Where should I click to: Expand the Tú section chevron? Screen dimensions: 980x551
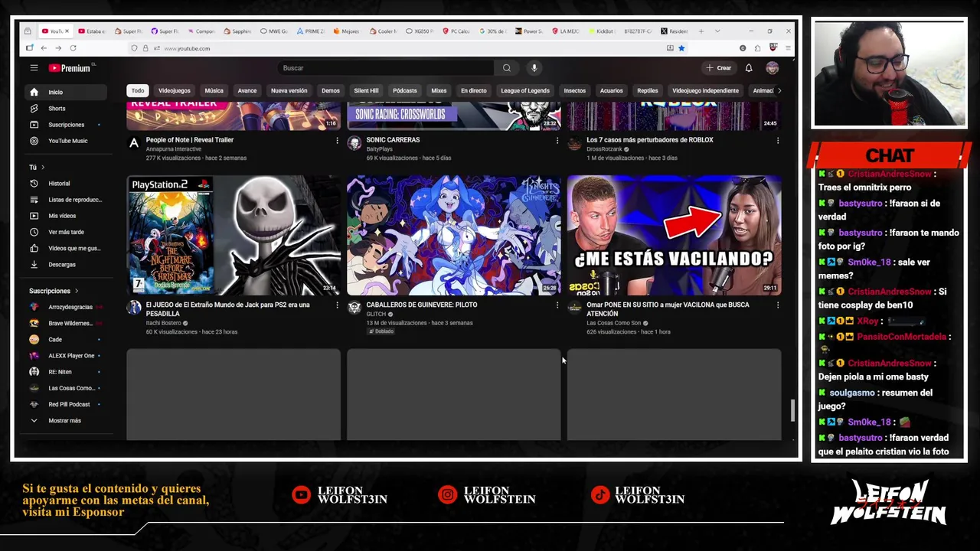(43, 167)
